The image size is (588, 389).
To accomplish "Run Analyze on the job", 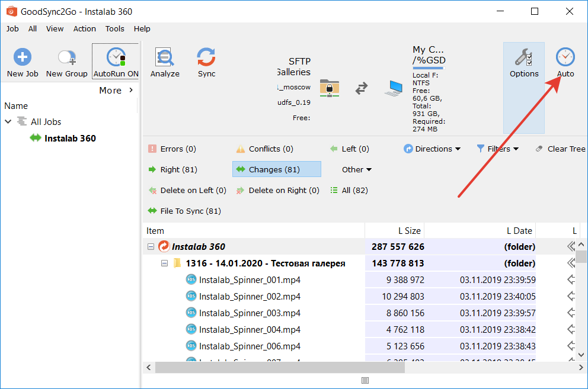I will pyautogui.click(x=165, y=62).
